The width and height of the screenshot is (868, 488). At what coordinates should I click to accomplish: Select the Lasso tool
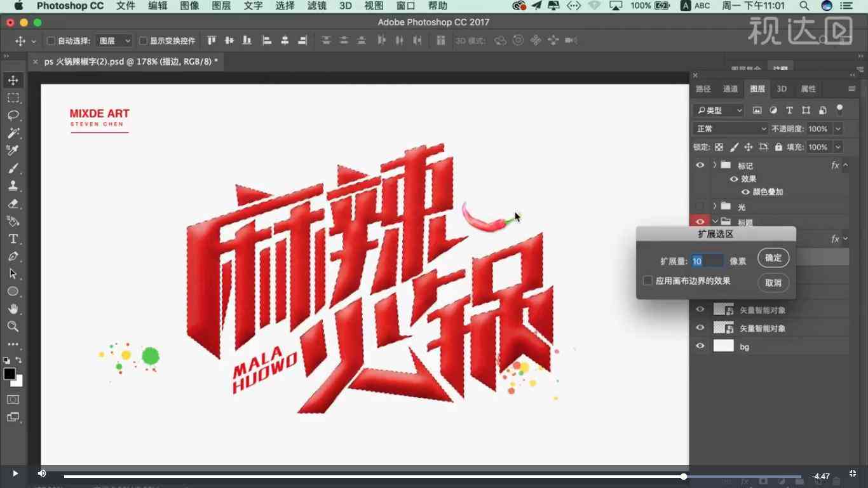tap(13, 116)
